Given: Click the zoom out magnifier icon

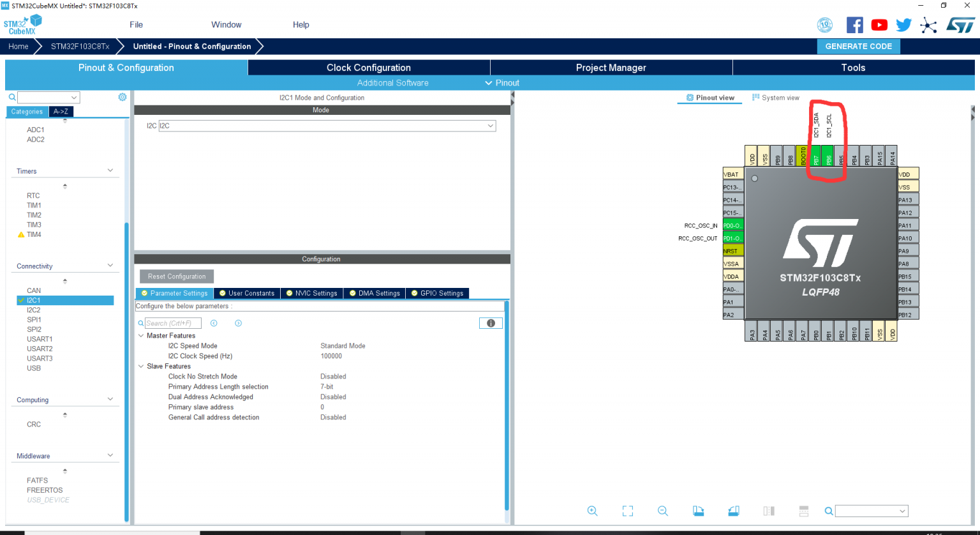Looking at the screenshot, I should click(x=663, y=511).
